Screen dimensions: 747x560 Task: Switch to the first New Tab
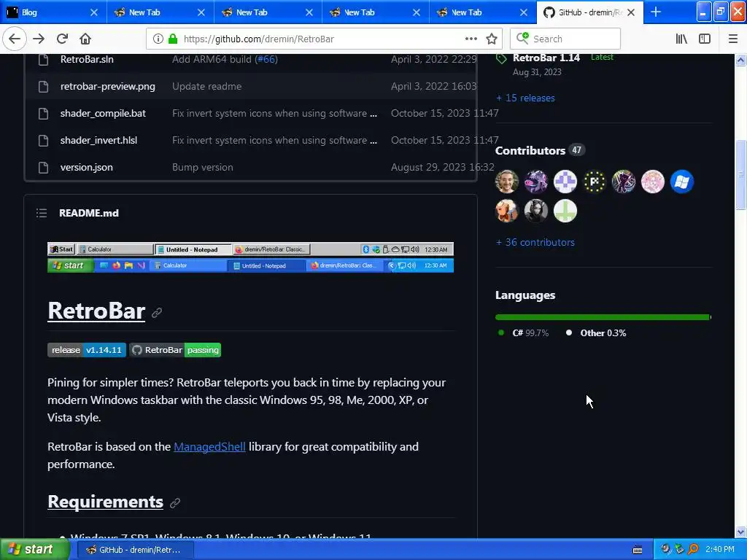pyautogui.click(x=160, y=12)
